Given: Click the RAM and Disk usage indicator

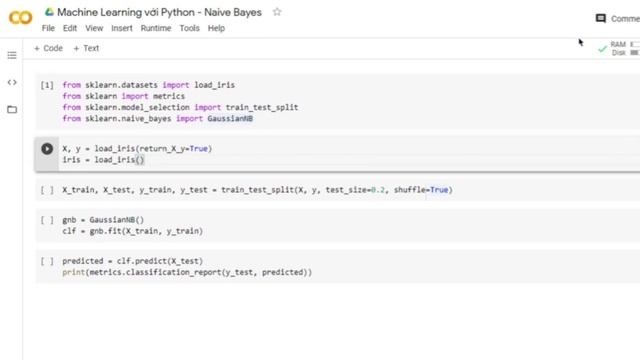Looking at the screenshot, I should coord(624,49).
